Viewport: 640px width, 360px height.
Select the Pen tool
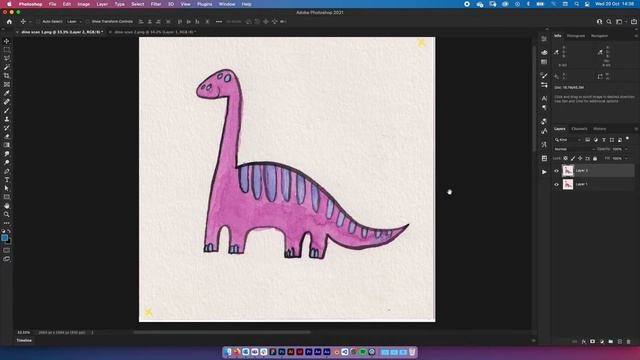(x=7, y=171)
